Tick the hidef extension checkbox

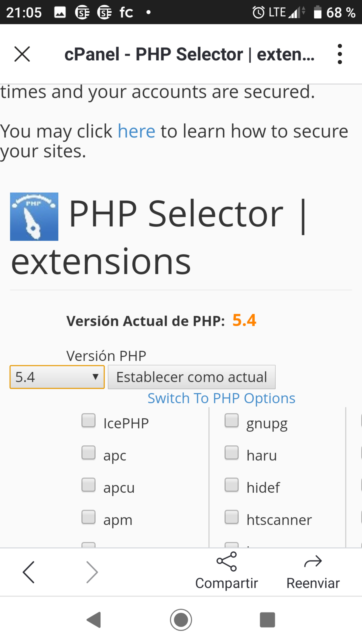[232, 485]
